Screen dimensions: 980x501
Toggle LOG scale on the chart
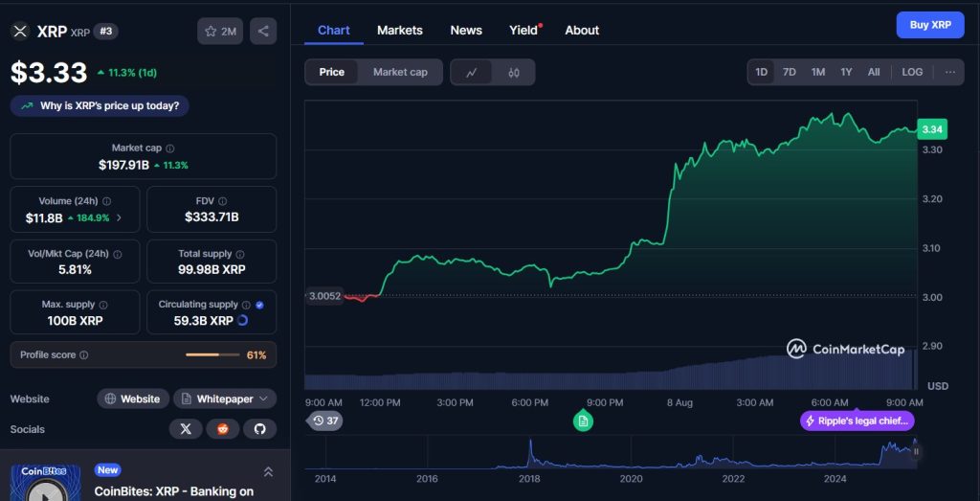(x=912, y=72)
